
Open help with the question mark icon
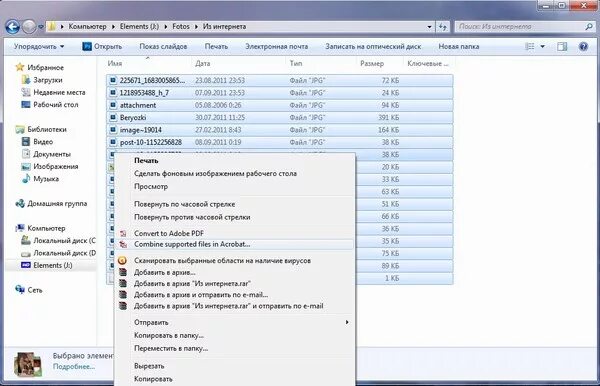click(x=583, y=46)
